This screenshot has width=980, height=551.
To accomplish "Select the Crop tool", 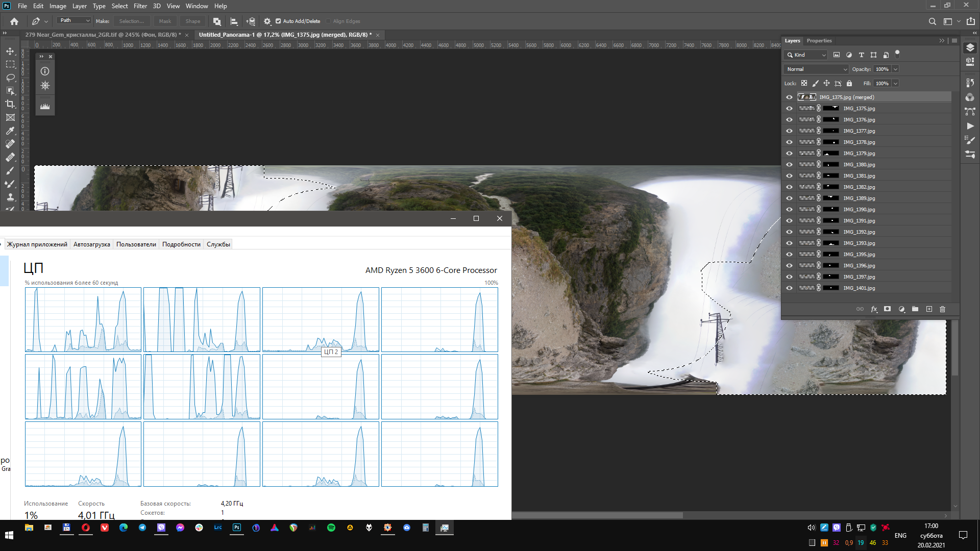I will click(10, 104).
